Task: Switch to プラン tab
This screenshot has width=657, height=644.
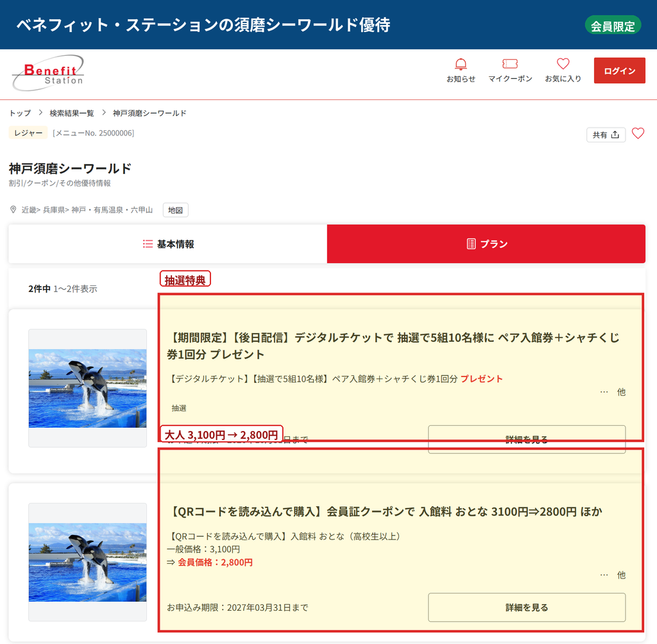Action: pos(486,244)
